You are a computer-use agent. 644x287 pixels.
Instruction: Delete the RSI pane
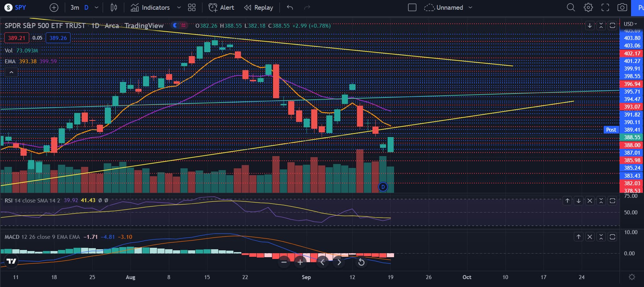[x=590, y=201]
